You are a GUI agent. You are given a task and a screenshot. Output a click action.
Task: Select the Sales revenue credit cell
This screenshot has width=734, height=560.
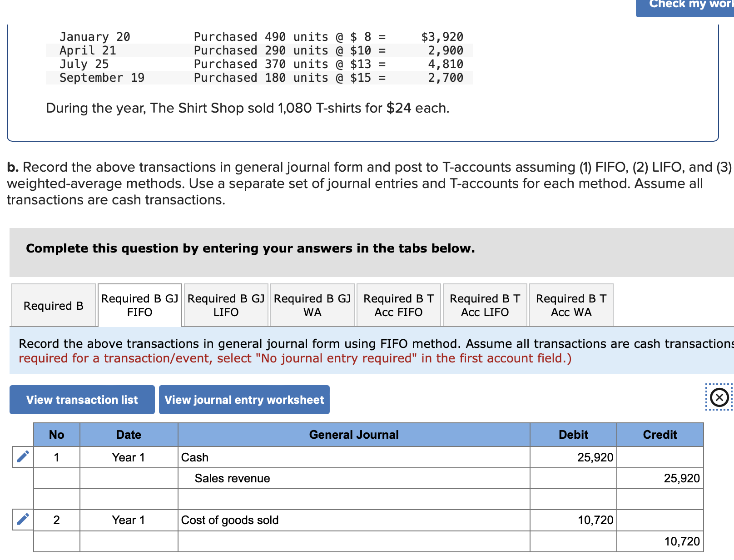click(x=660, y=478)
